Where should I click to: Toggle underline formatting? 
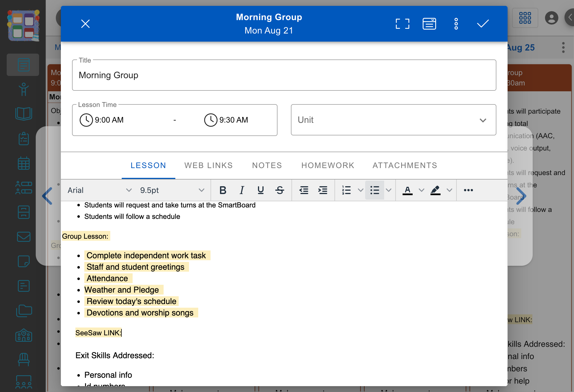[261, 190]
